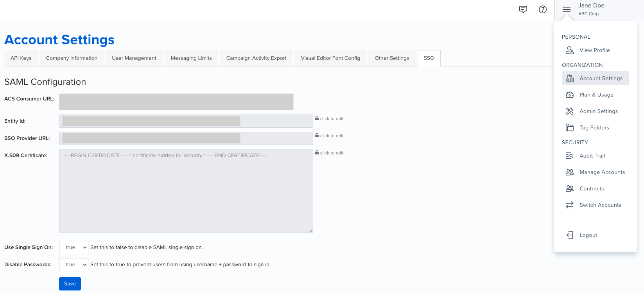The height and width of the screenshot is (294, 644).
Task: Open Contracts menu entry
Action: (595, 188)
